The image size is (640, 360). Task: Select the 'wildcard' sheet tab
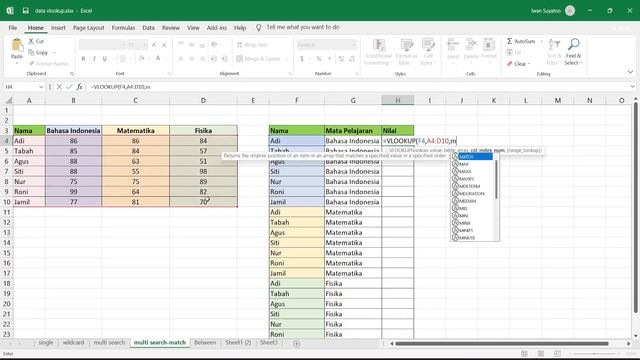pos(73,343)
